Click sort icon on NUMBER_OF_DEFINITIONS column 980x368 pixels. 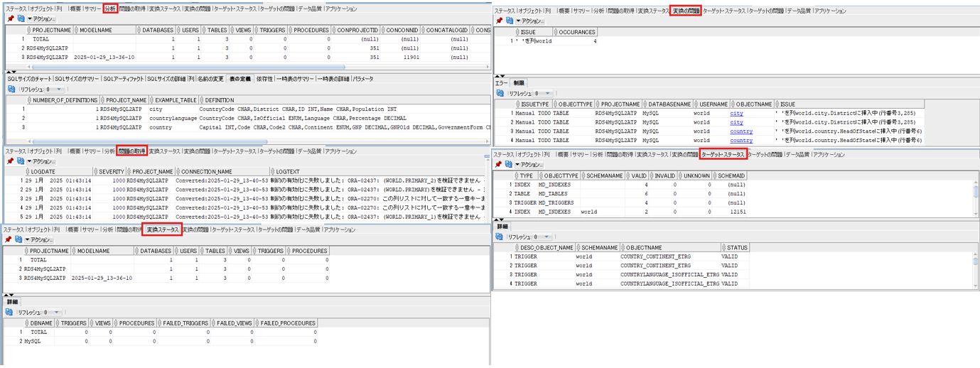tap(29, 100)
